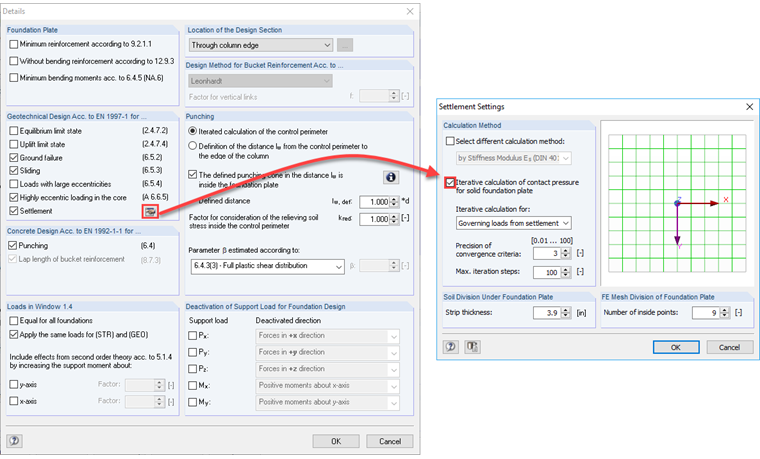Screen dimensions: 760x459
Task: Check the Py support load deactivation
Action: coord(192,352)
